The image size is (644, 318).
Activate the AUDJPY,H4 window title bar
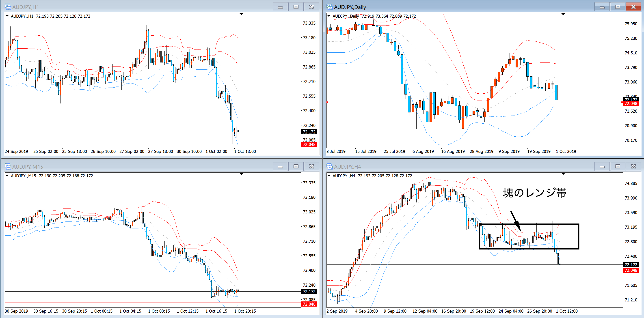[x=450, y=166]
